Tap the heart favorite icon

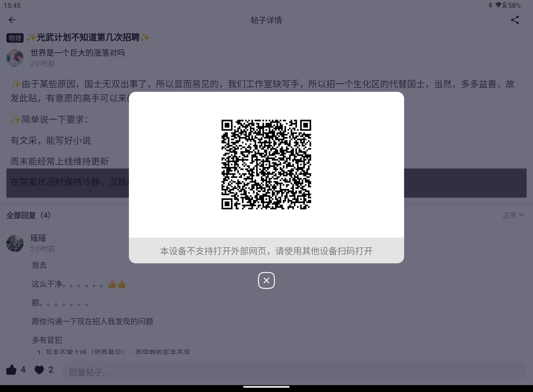click(39, 370)
